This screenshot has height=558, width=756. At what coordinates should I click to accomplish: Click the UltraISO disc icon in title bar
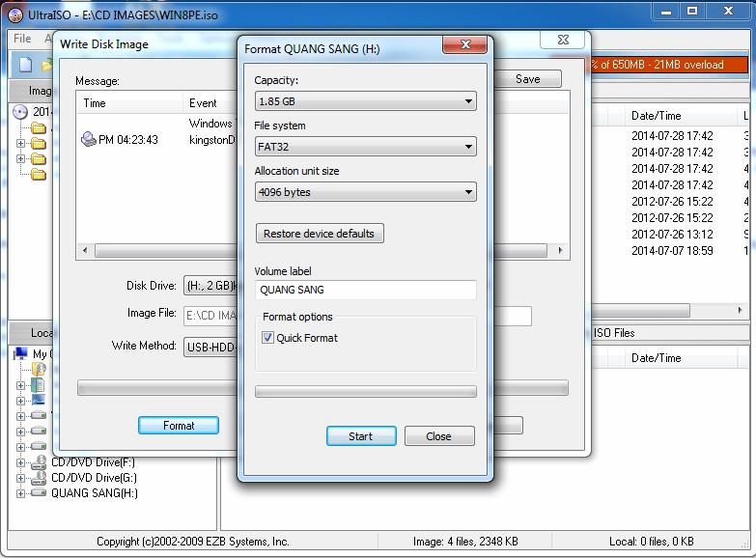[15, 14]
